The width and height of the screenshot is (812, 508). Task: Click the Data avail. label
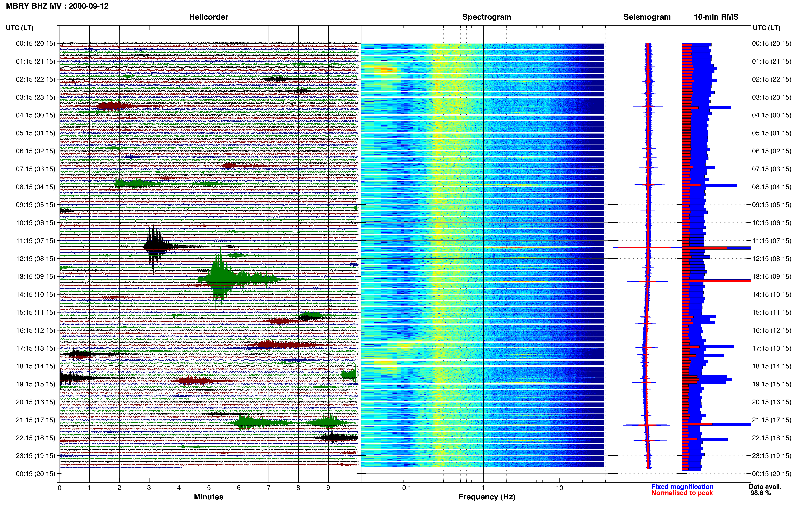765,486
